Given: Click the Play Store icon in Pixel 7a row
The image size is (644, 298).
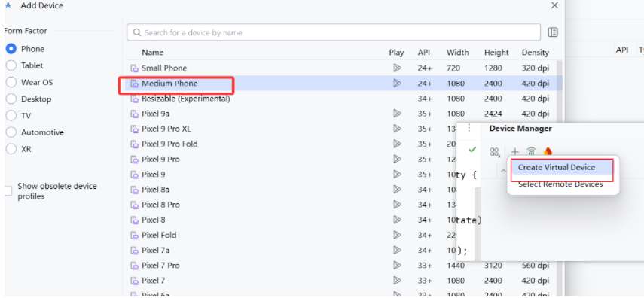Looking at the screenshot, I should 397,250.
